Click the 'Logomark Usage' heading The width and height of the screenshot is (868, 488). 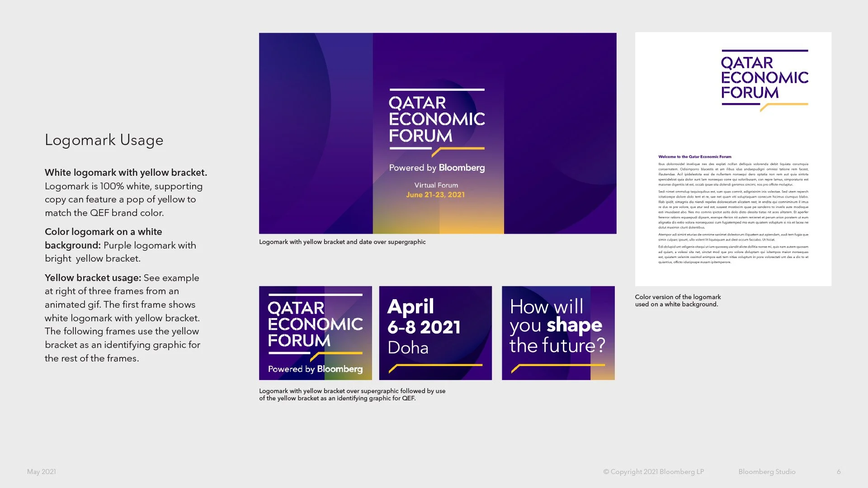pyautogui.click(x=104, y=141)
